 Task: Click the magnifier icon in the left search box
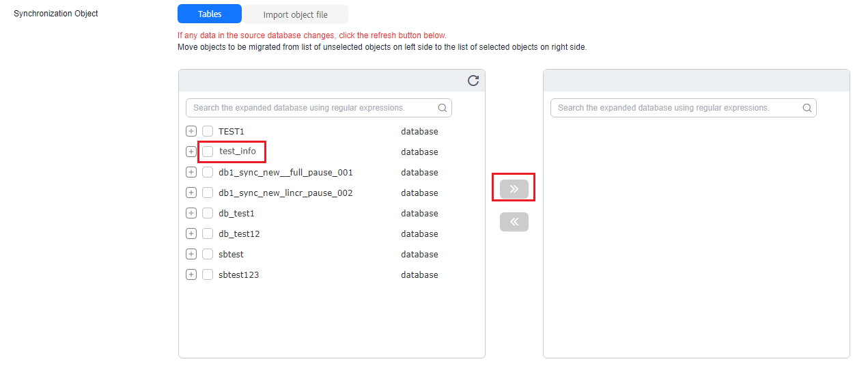pyautogui.click(x=443, y=108)
